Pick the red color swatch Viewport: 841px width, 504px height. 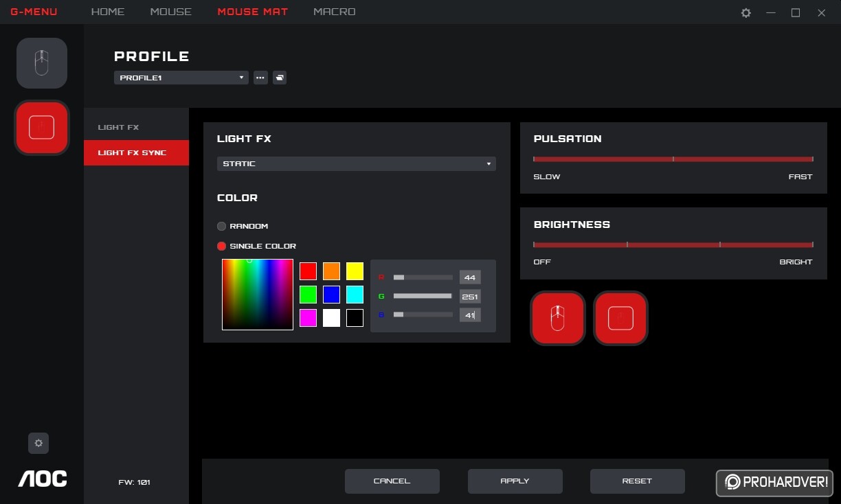[x=308, y=271]
